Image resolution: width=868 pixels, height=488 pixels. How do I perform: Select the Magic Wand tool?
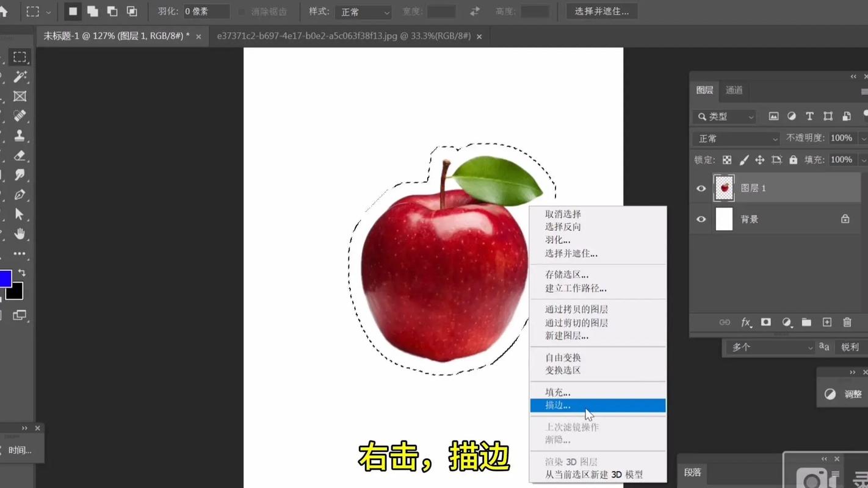pyautogui.click(x=20, y=76)
